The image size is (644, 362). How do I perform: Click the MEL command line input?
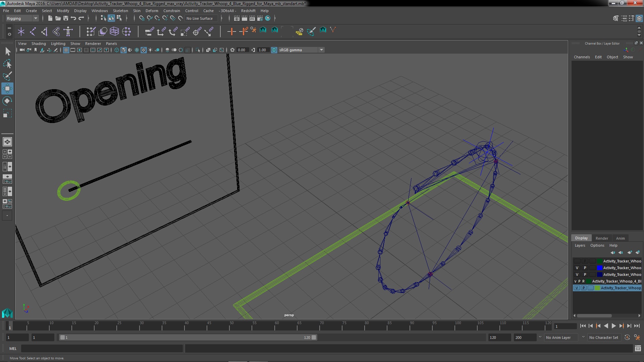click(102, 349)
